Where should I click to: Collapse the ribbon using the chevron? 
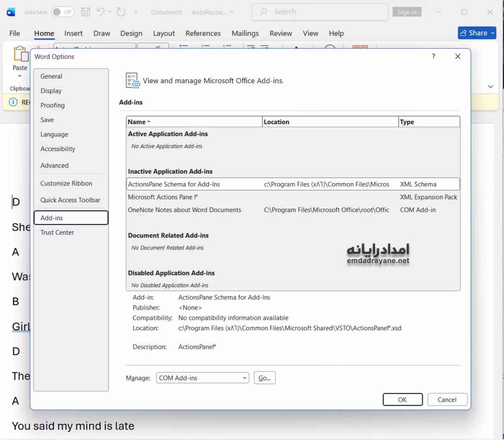pos(490,87)
